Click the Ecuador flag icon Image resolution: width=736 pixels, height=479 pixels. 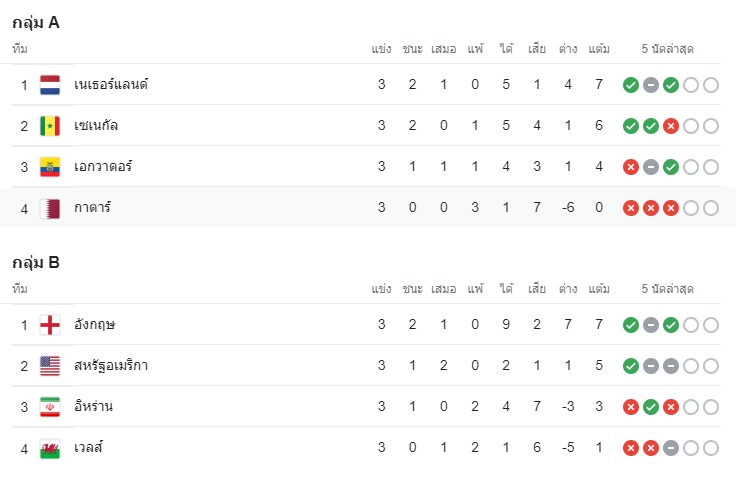[x=50, y=167]
